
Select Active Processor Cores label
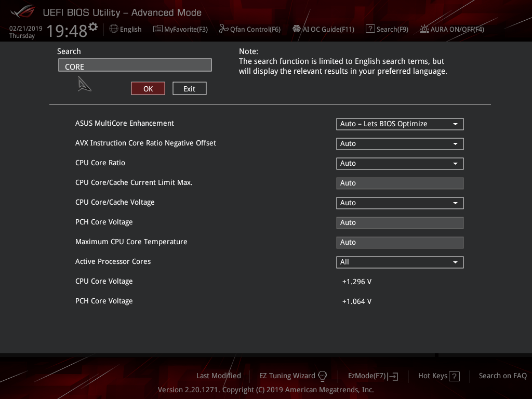(113, 261)
